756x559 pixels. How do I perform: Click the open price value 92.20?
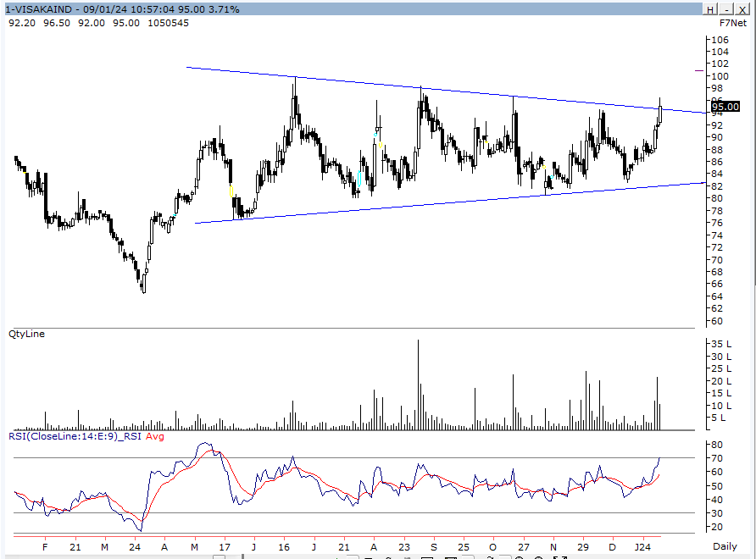[22, 23]
